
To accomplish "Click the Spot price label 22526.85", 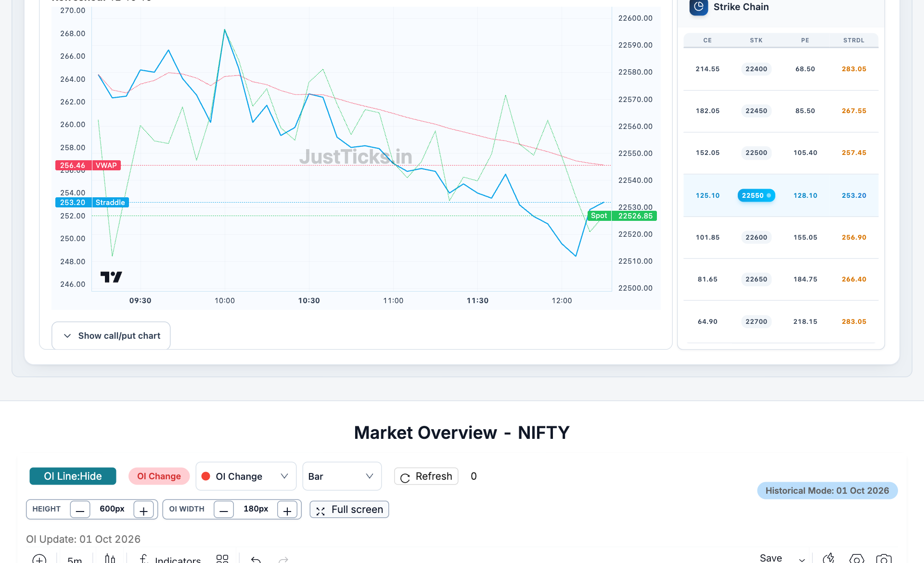I will (622, 216).
